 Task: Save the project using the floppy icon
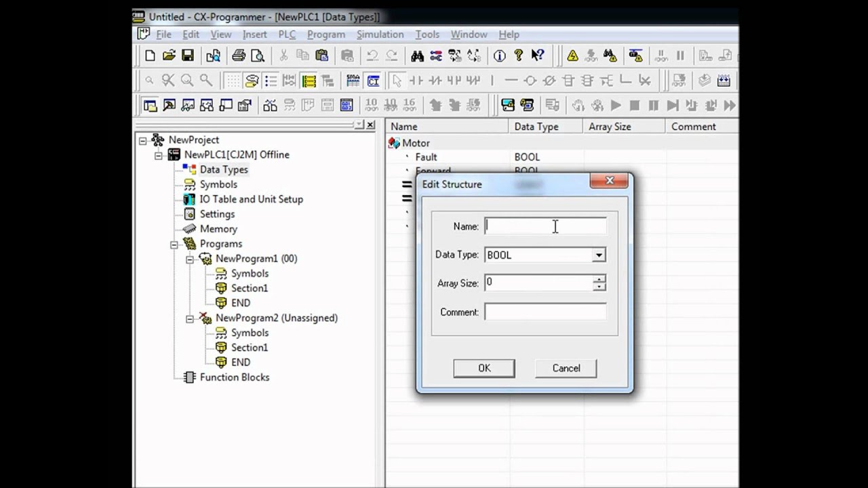click(188, 56)
